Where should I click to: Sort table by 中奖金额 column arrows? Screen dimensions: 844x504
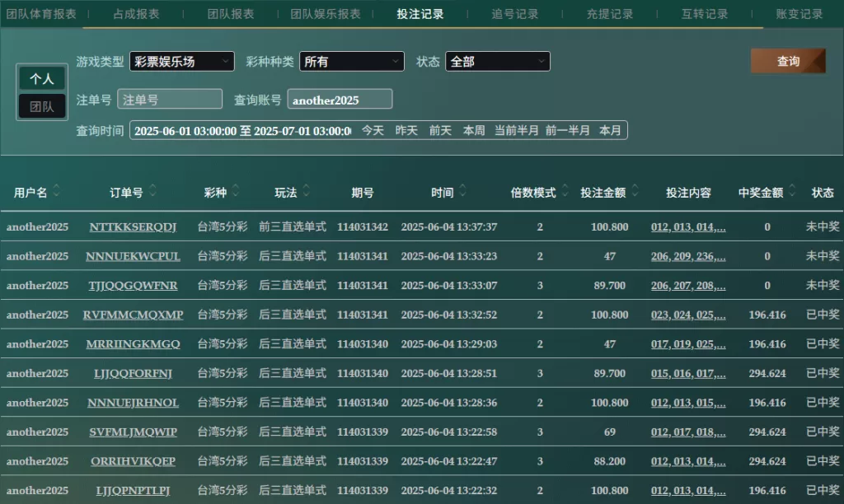pyautogui.click(x=792, y=190)
